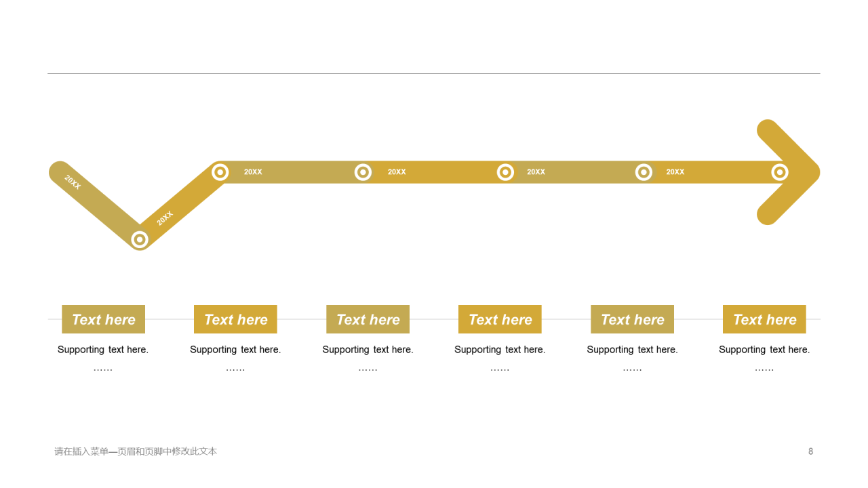The height and width of the screenshot is (488, 868).
Task: Click the slide number 8
Action: [x=810, y=451]
